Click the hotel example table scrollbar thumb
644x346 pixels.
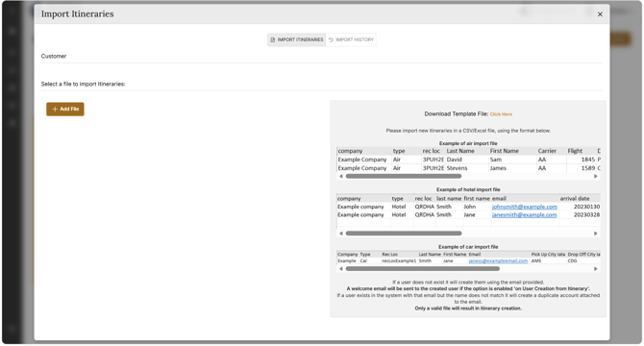pos(404,234)
